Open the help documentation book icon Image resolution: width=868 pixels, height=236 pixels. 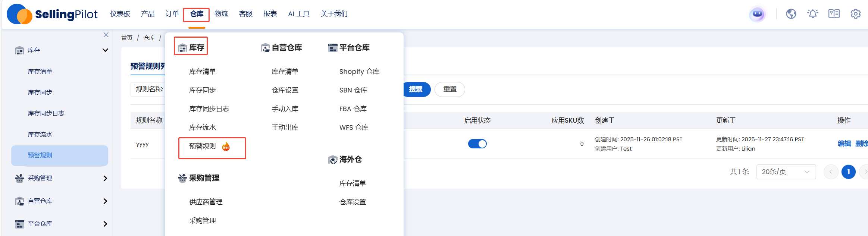point(834,14)
